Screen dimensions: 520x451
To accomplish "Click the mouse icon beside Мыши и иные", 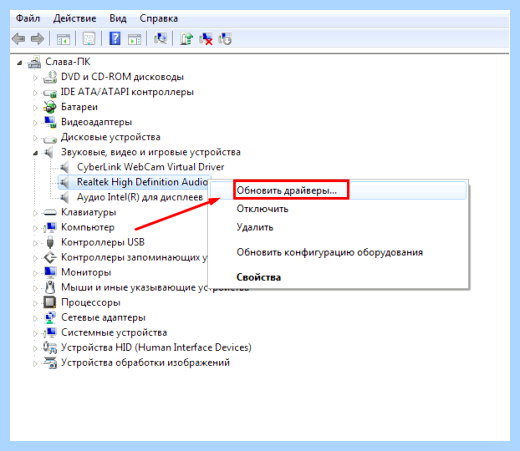I will (50, 287).
